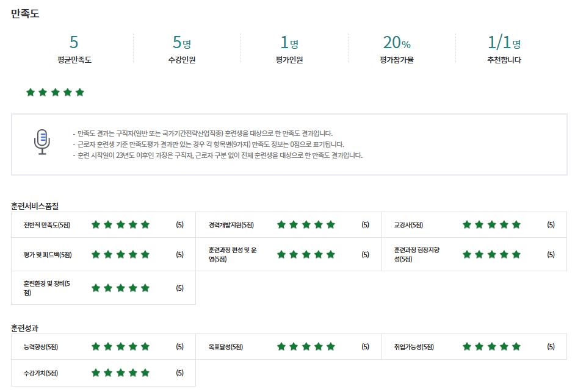This screenshot has width=575, height=392.
Task: Click the fifth star in 평가 및 피드백 row
Action: pos(145,255)
